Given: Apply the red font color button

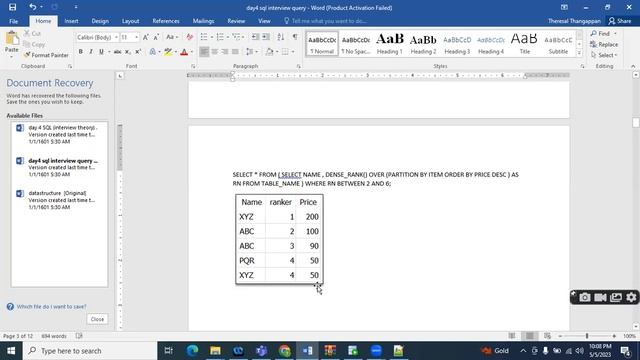Looking at the screenshot, I should (184, 52).
